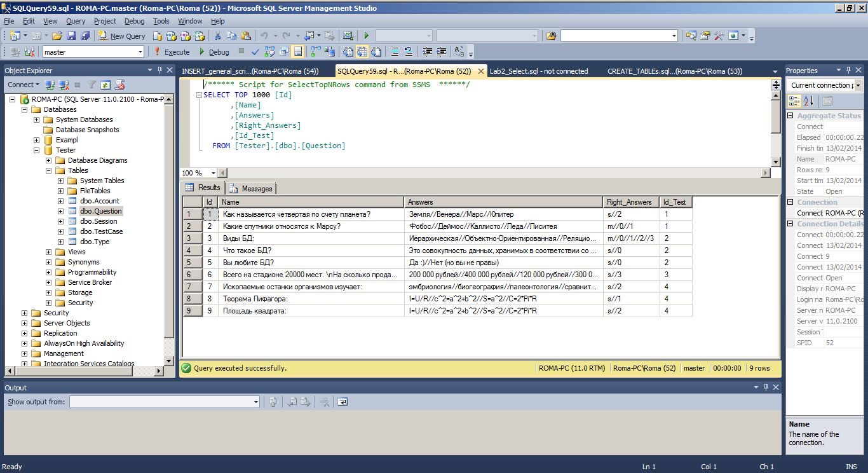Click the Debug button

click(x=214, y=51)
